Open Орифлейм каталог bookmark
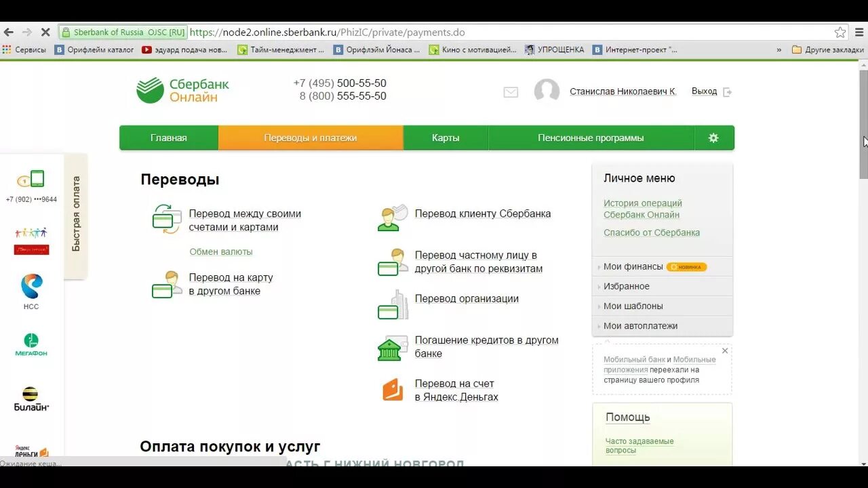 [94, 49]
